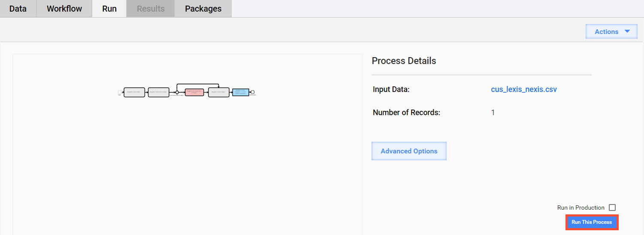
Task: Select the pink workflow node
Action: (x=194, y=92)
